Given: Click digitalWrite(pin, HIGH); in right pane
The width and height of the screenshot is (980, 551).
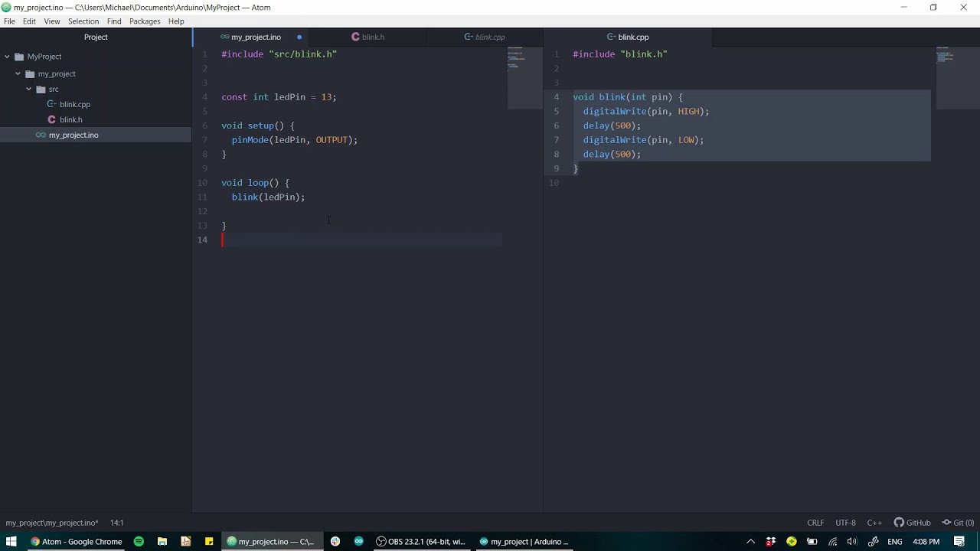Looking at the screenshot, I should (x=646, y=112).
